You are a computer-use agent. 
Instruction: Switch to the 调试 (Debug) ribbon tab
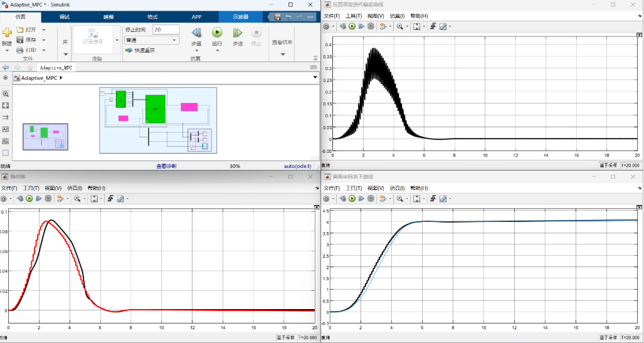point(65,18)
